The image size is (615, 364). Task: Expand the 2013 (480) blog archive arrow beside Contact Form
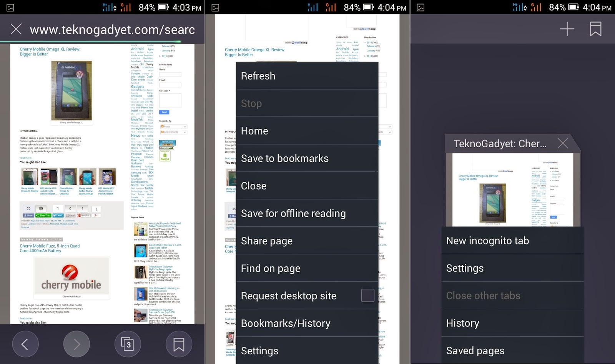pos(160,56)
